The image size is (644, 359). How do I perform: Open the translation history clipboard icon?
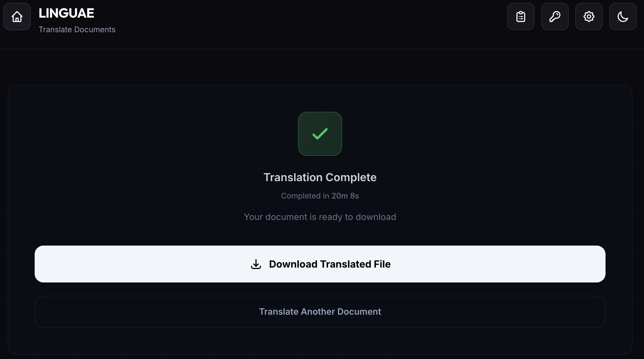pyautogui.click(x=521, y=17)
